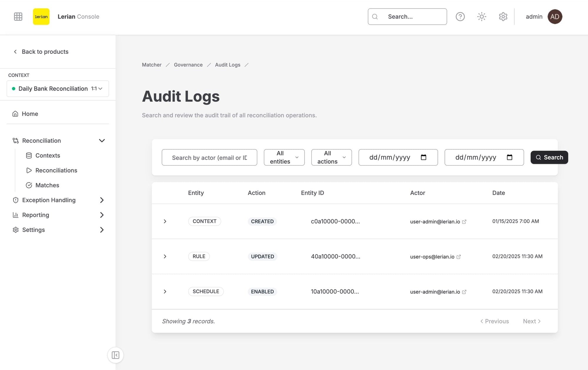Click the SCHEDULE entity badge
Viewport: 588px width, 370px height.
tap(206, 291)
